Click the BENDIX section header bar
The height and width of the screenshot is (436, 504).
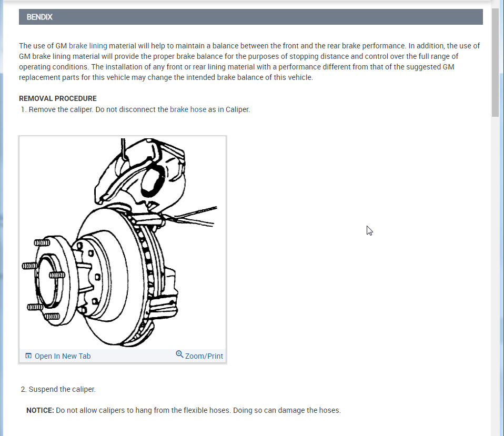(251, 17)
